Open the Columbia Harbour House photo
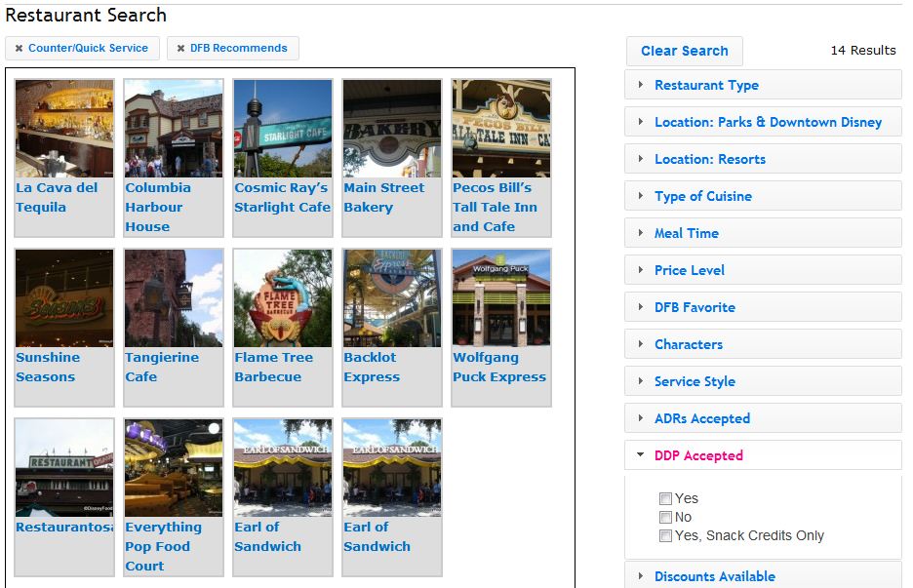This screenshot has width=913, height=588. pos(174,129)
